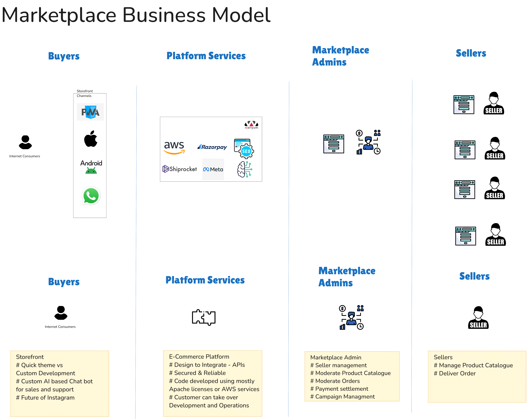This screenshot has width=527, height=420.
Task: Select the Storefront Channels label
Action: pyautogui.click(x=85, y=93)
